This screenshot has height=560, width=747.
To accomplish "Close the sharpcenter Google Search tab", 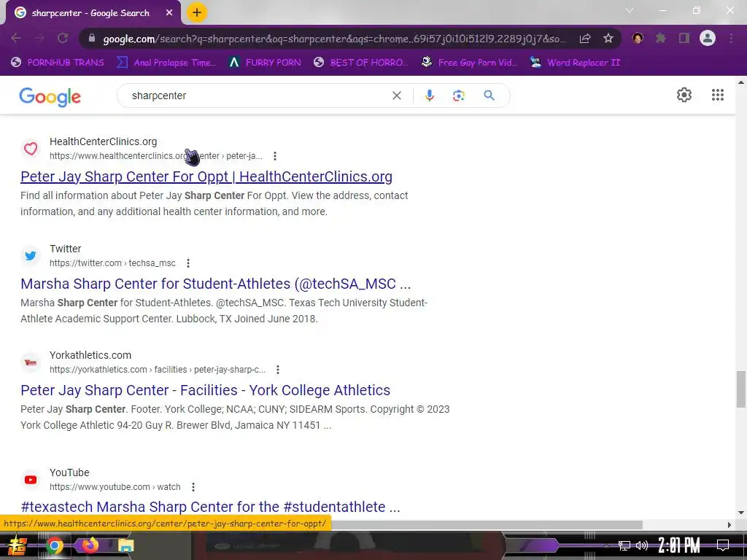I will (169, 13).
